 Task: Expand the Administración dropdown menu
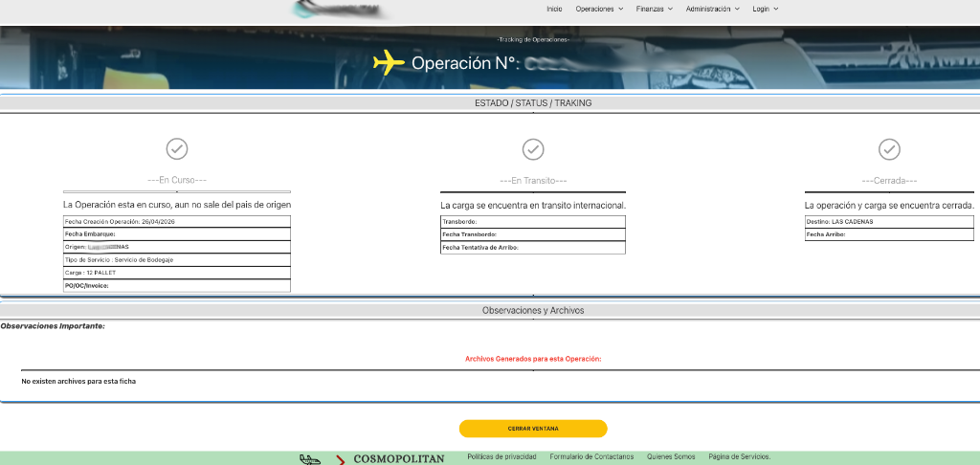pos(712,9)
